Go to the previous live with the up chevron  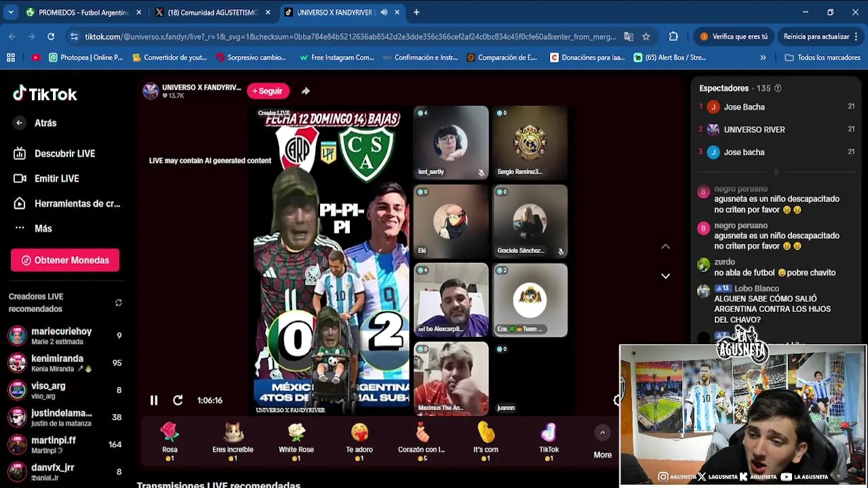(x=665, y=247)
